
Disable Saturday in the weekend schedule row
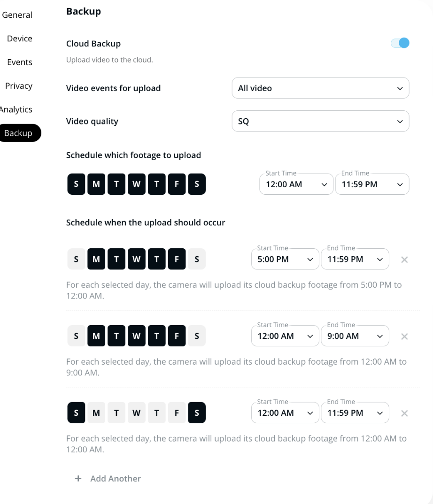197,413
